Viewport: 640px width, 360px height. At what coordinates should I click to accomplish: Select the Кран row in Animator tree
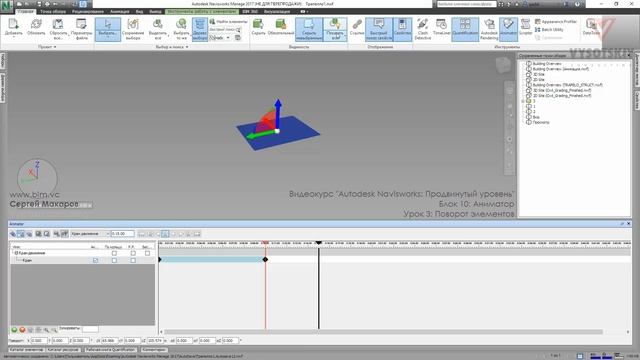pyautogui.click(x=82, y=260)
